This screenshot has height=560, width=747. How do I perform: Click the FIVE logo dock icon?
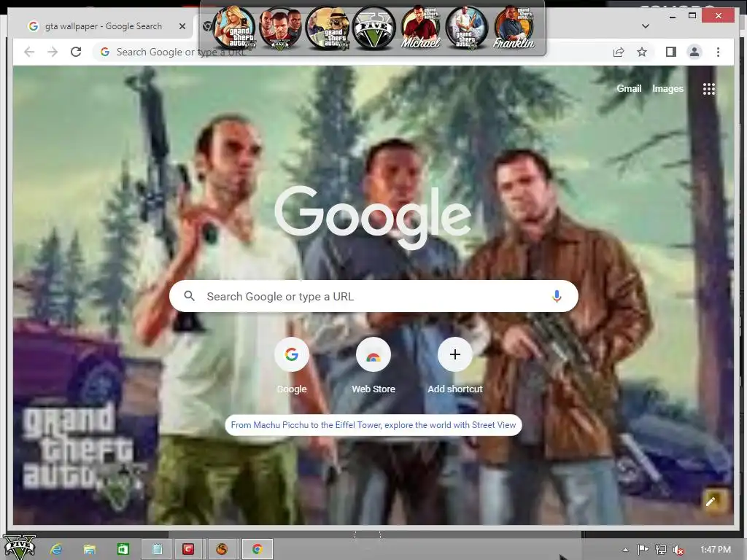(x=374, y=28)
